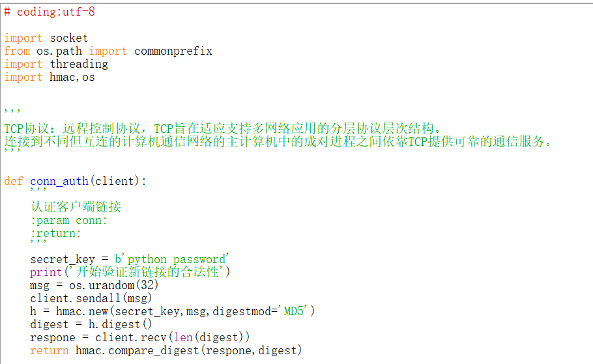Click the ':return:' docstring line
Screen dimensions: 593x364
pyautogui.click(x=55, y=233)
